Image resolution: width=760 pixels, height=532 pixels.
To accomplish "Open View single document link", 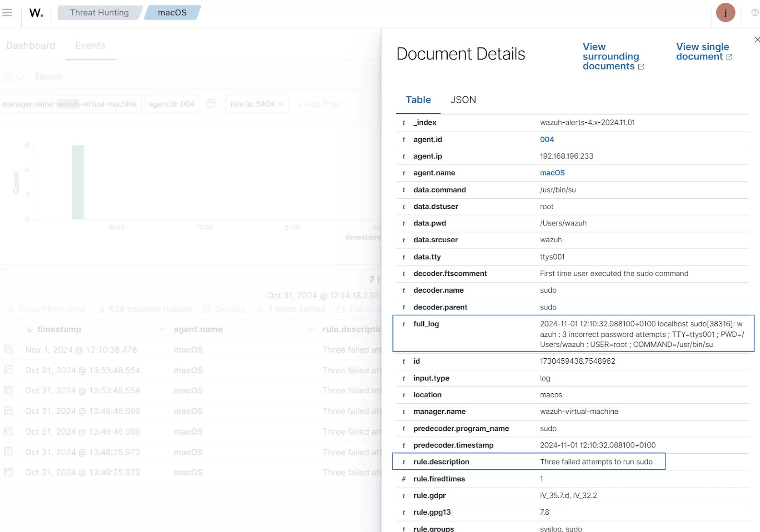I will click(704, 52).
